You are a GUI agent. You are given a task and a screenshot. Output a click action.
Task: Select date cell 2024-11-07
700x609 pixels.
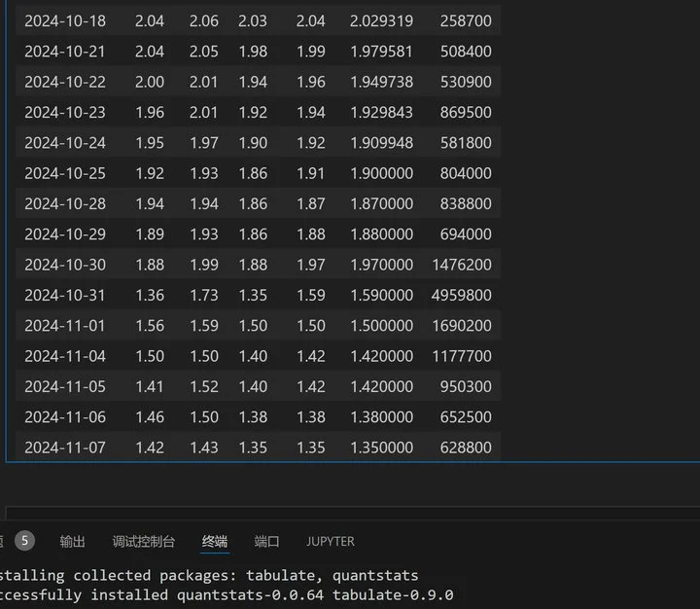(65, 448)
